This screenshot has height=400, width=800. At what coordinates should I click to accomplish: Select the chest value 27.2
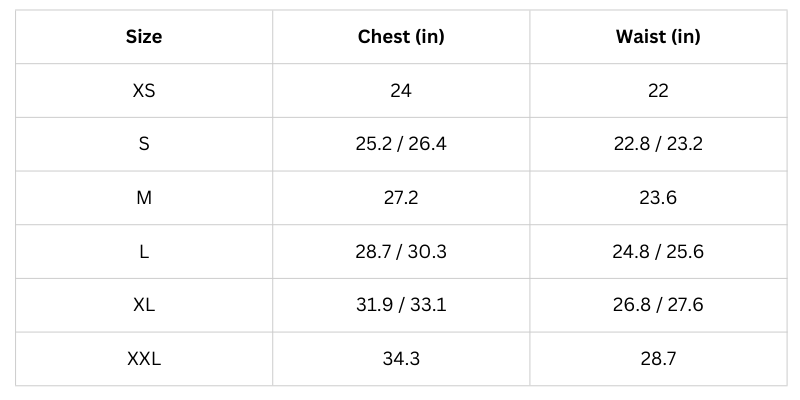pos(401,198)
